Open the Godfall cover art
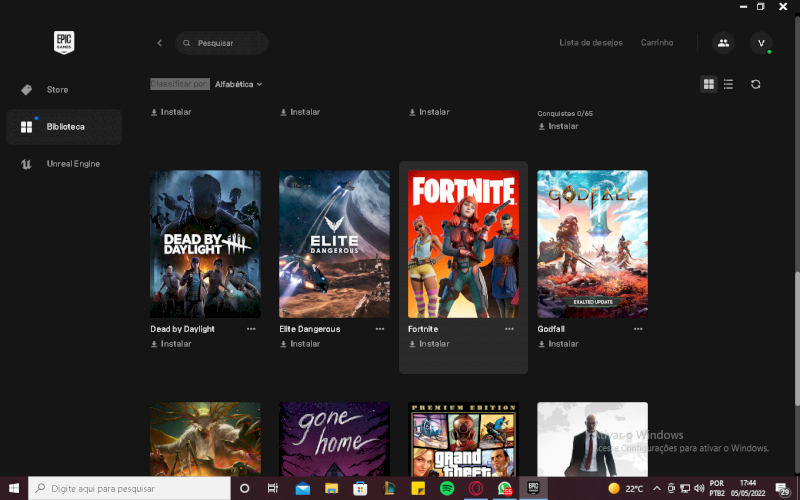 593,244
